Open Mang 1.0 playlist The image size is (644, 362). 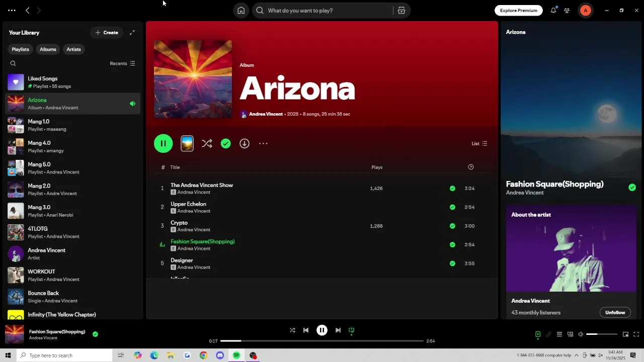73,125
